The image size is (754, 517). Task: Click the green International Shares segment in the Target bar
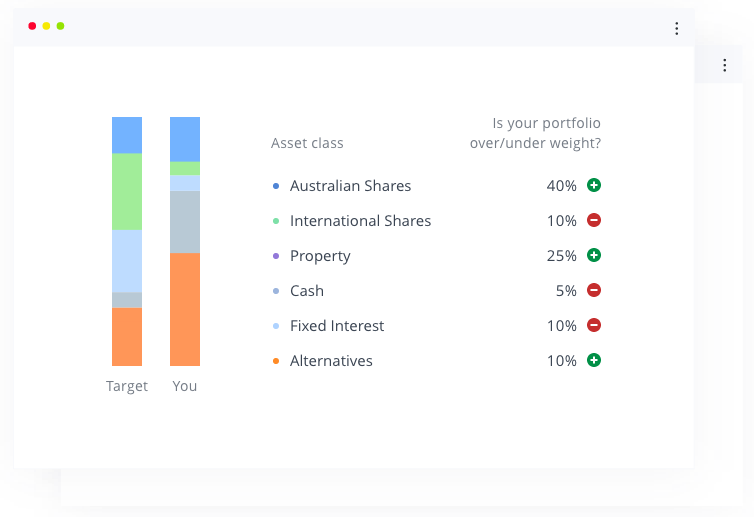click(127, 191)
